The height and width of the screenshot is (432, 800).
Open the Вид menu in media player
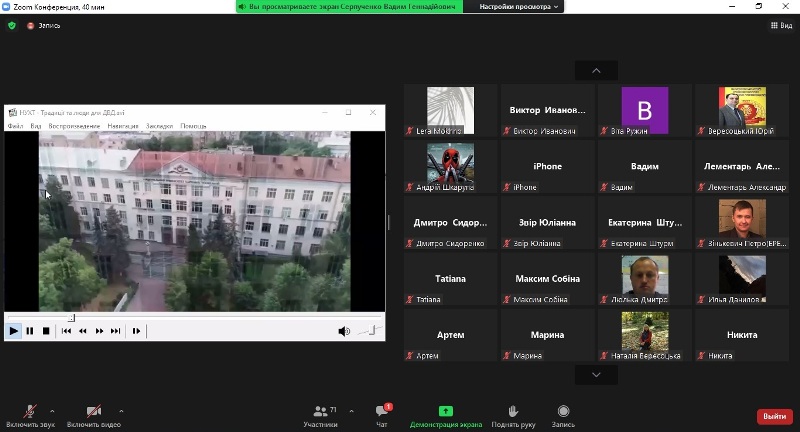(35, 126)
